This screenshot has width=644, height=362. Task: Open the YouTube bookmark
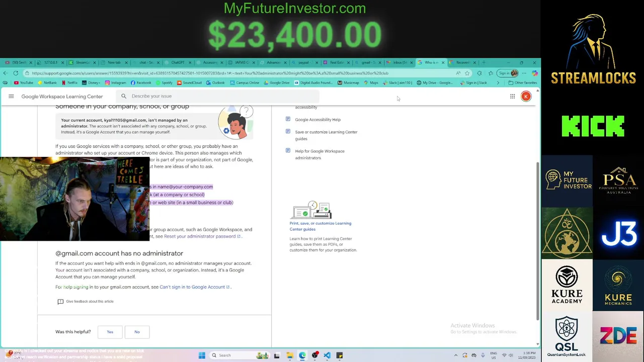24,82
